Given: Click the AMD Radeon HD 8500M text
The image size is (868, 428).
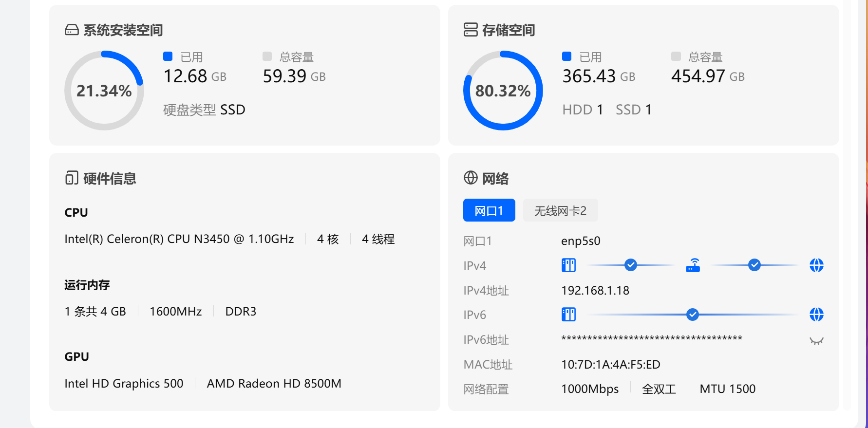Looking at the screenshot, I should pos(274,384).
